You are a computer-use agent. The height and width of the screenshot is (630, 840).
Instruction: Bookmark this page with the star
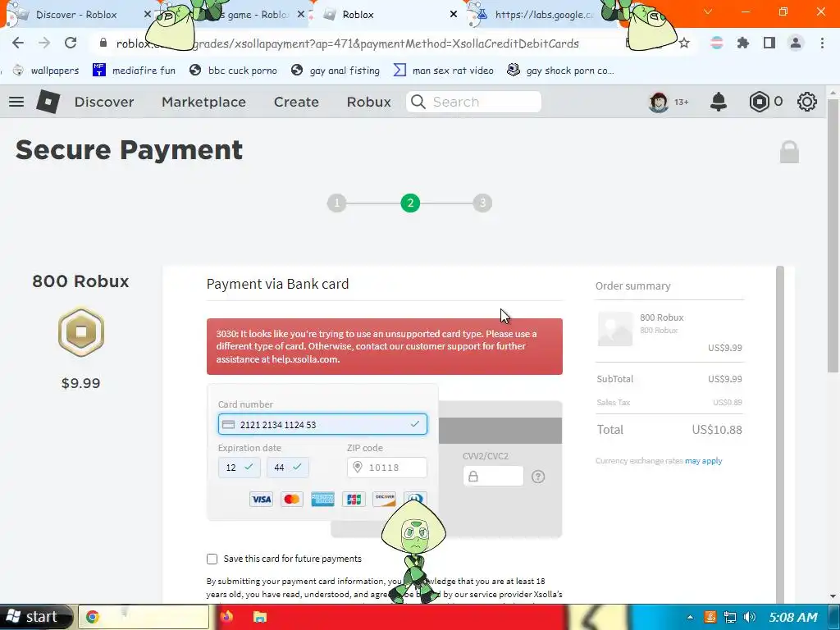click(684, 43)
